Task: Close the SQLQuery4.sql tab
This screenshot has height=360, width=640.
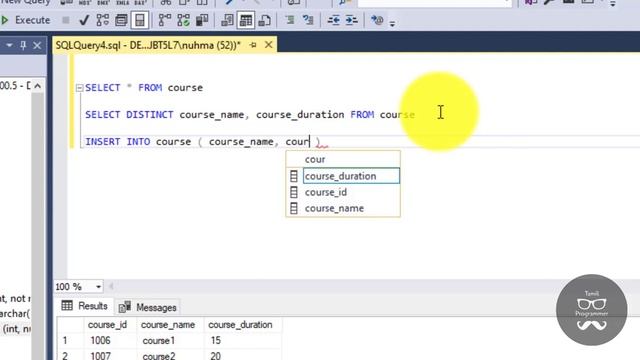Action: click(269, 45)
